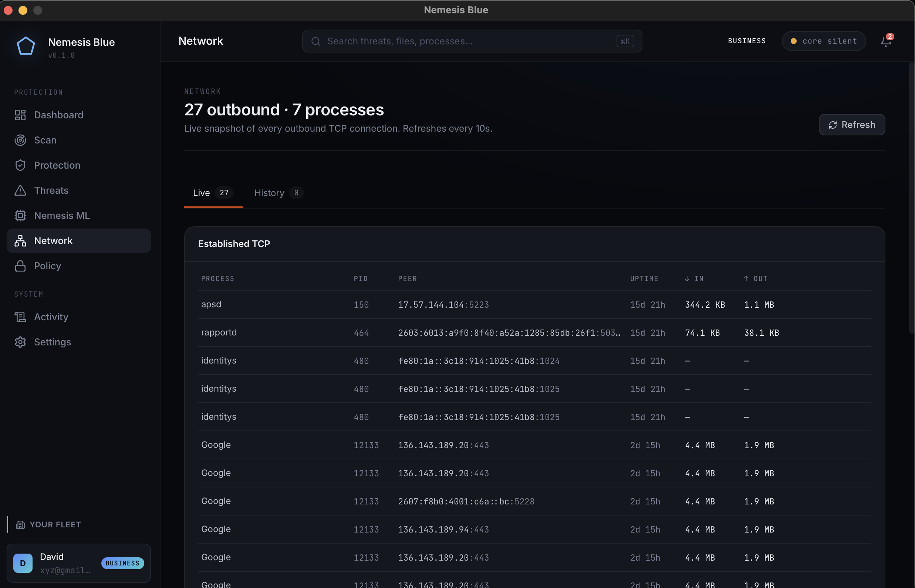Click the Nemesis ML chip icon
This screenshot has width=915, height=588.
[x=20, y=216]
